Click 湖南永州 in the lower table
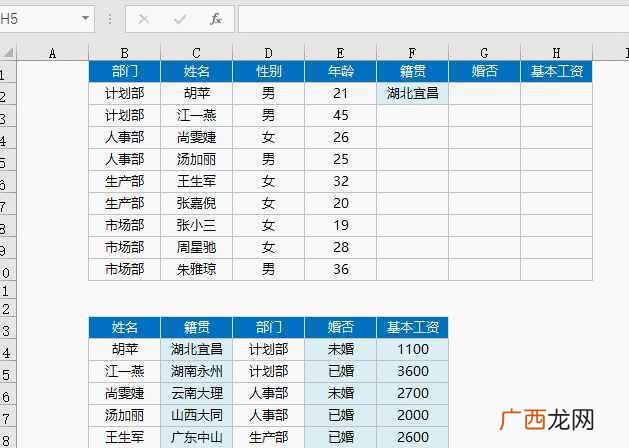 pos(196,371)
